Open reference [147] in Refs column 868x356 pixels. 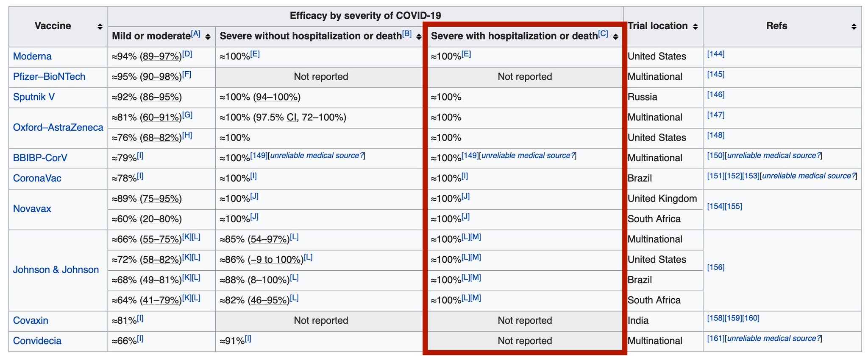(x=716, y=115)
